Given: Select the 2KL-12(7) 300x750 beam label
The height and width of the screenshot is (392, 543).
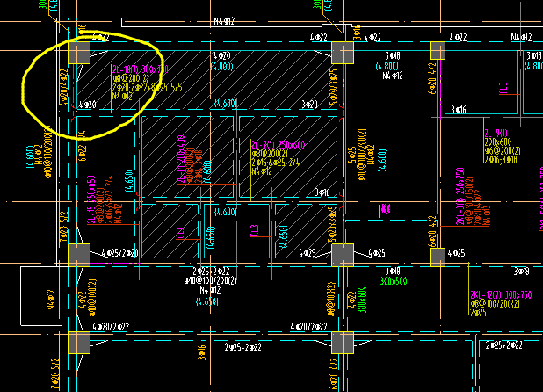Looking at the screenshot, I should point(501,295).
